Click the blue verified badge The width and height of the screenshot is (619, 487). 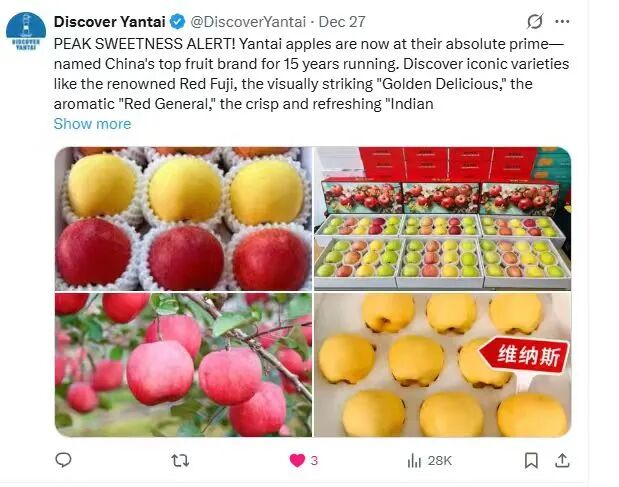coord(178,22)
